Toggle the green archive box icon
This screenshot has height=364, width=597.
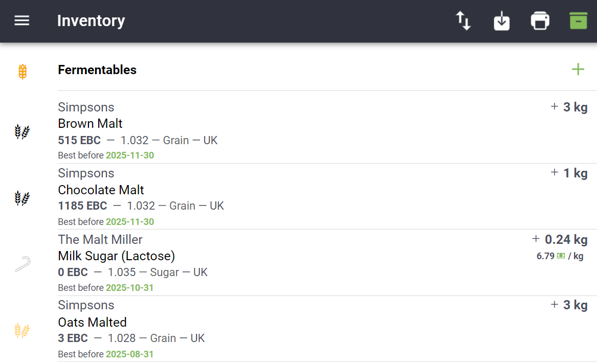(578, 21)
